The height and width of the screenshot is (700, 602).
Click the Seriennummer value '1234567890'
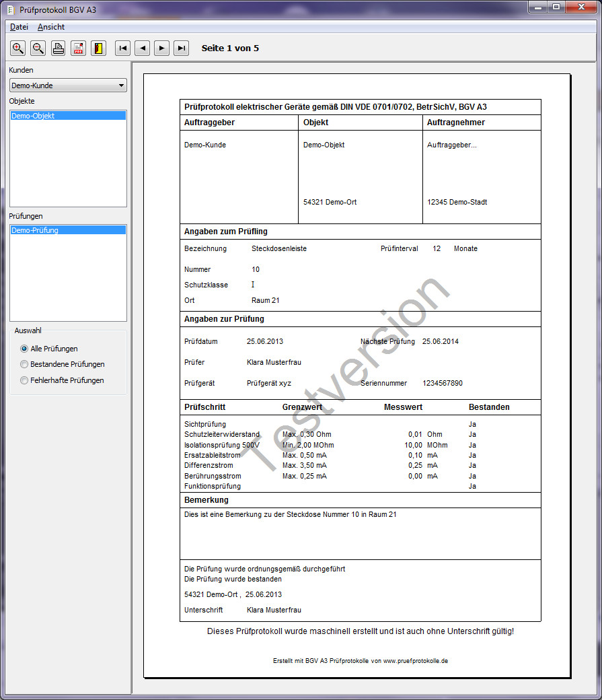tap(443, 383)
